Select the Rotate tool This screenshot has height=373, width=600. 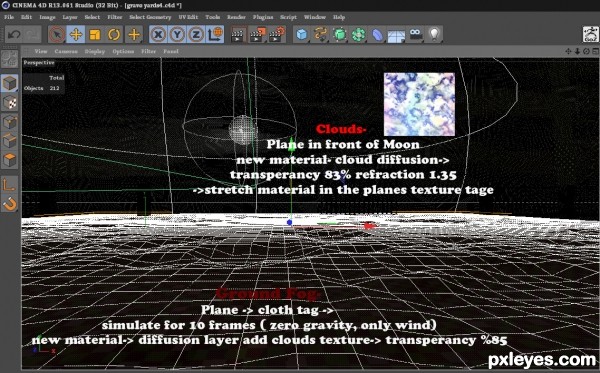point(114,35)
